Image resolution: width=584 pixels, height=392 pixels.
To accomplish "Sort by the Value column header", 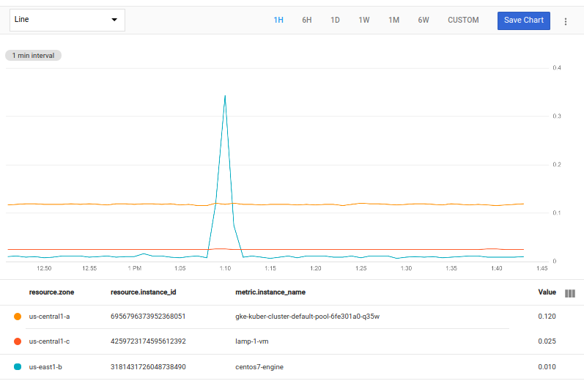I will coord(547,292).
